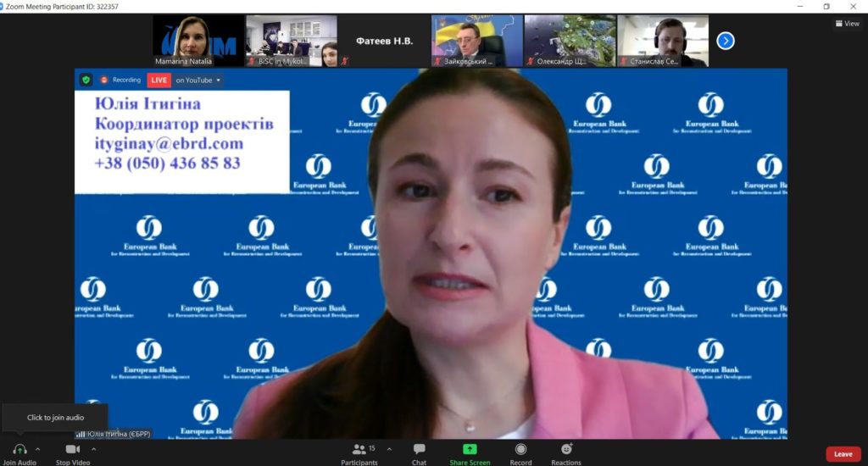Select the BISC in Mykol... video thumbnail
The image size is (868, 466).
pyautogui.click(x=292, y=41)
